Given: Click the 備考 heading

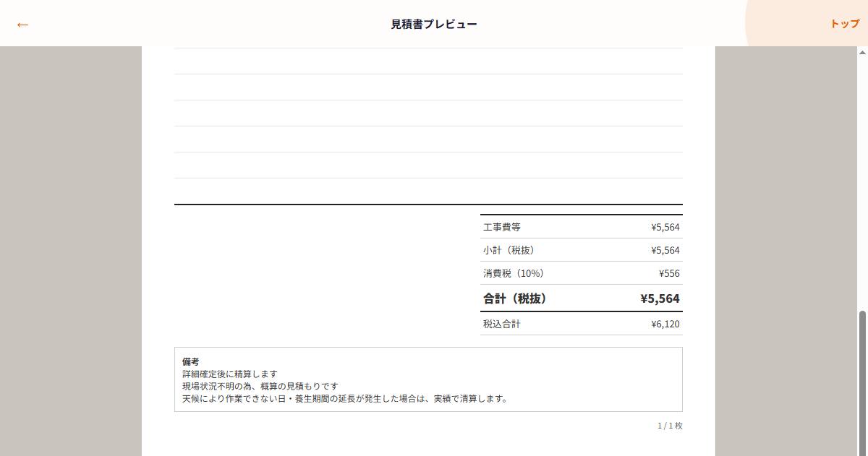Looking at the screenshot, I should coord(191,361).
